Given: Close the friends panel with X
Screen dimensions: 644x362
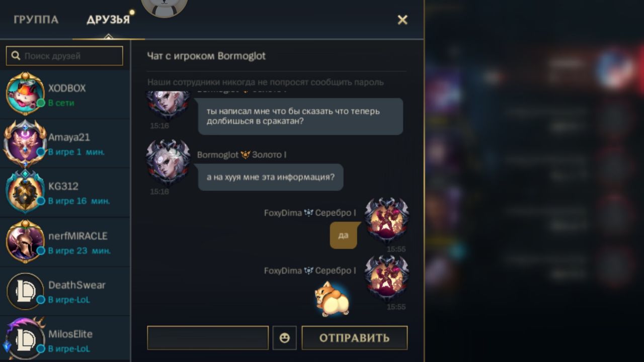Looking at the screenshot, I should tap(403, 20).
